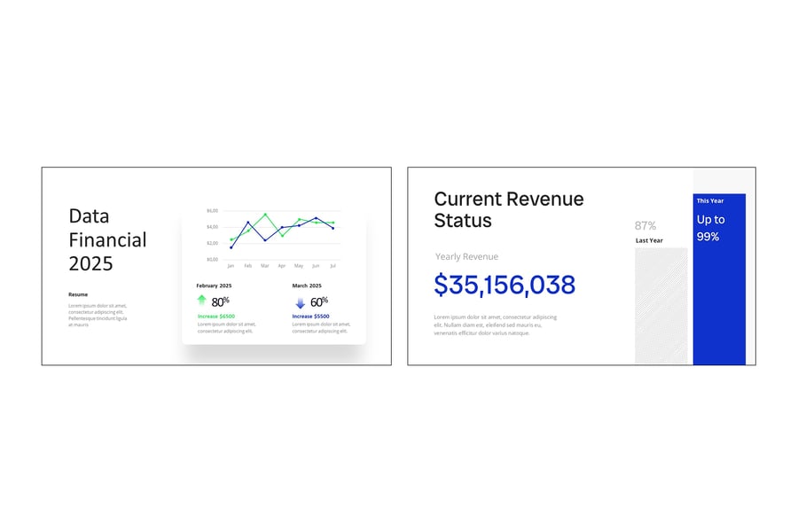The height and width of the screenshot is (532, 798).
Task: Click the blue down arrow icon
Action: point(300,302)
